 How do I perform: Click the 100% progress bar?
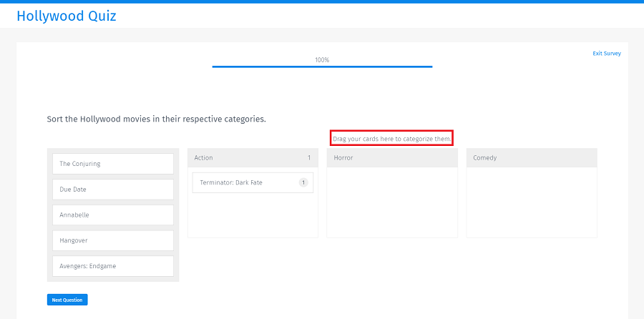[322, 67]
